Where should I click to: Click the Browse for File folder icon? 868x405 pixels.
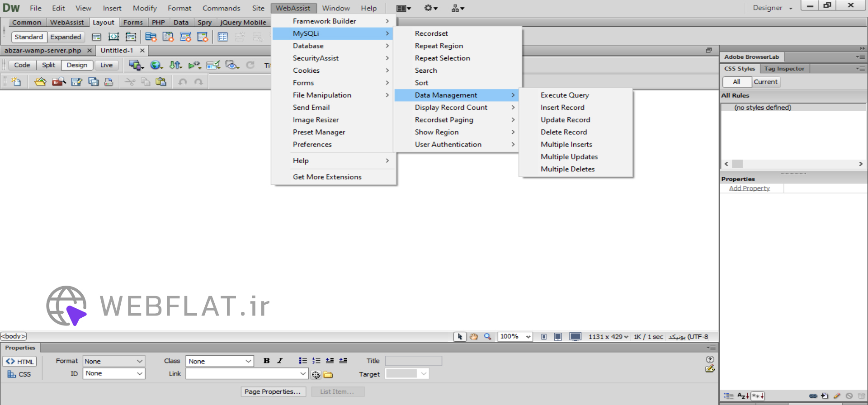328,375
